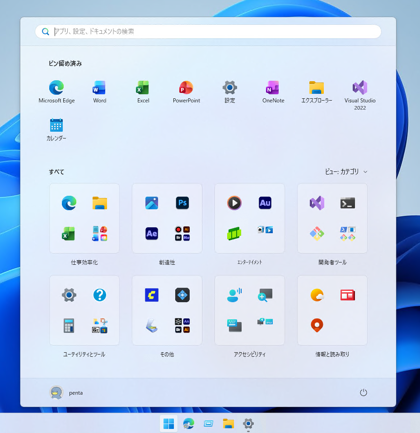Click the Windows Start button on the taskbar

[169, 424]
